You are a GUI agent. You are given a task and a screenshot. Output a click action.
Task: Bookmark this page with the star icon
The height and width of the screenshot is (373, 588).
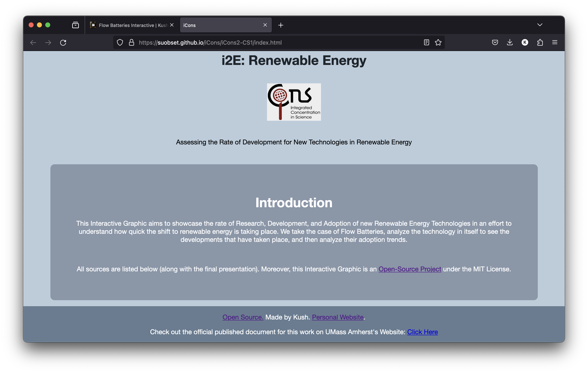tap(438, 43)
